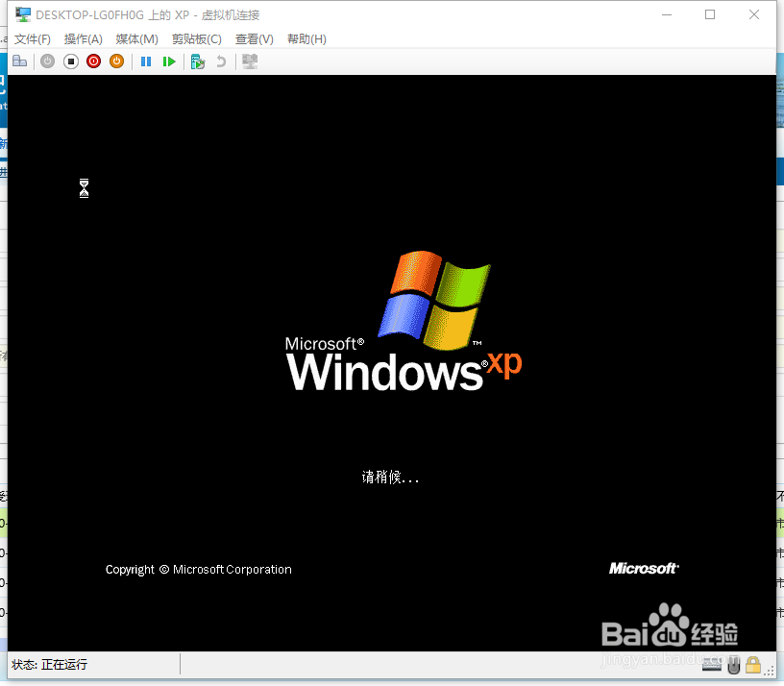The height and width of the screenshot is (686, 784).
Task: Shut down the VM via red icon
Action: coord(93,61)
